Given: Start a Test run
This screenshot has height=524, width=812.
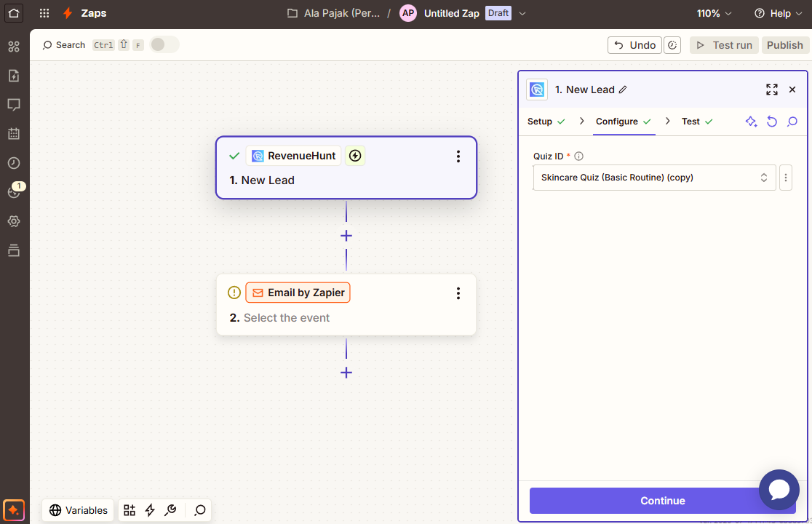Looking at the screenshot, I should point(725,45).
